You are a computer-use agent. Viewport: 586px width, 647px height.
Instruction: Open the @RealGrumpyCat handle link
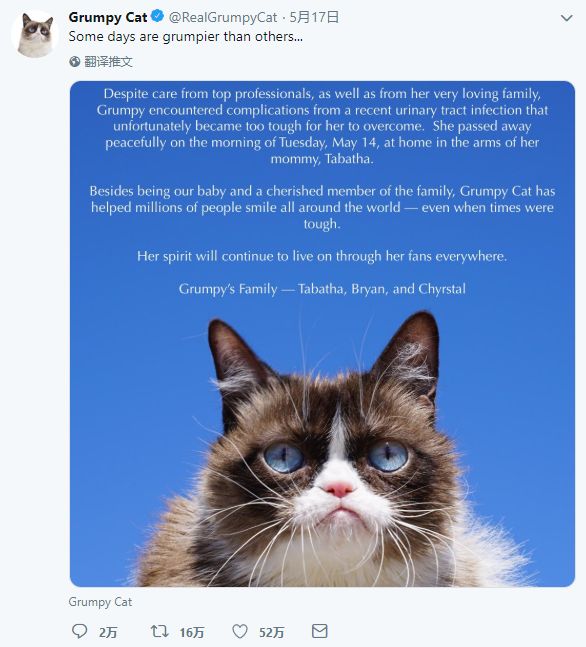(x=223, y=17)
